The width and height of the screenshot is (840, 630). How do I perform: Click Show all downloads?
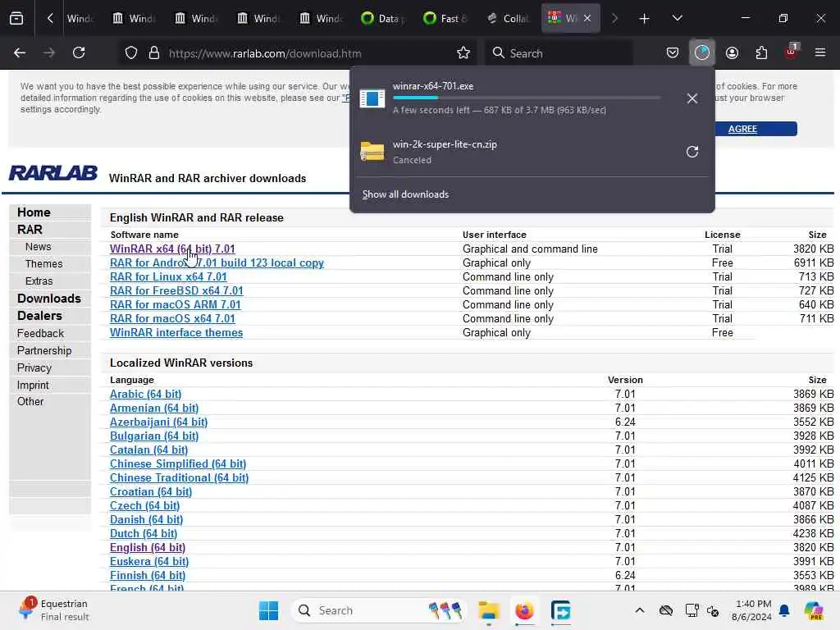point(405,194)
